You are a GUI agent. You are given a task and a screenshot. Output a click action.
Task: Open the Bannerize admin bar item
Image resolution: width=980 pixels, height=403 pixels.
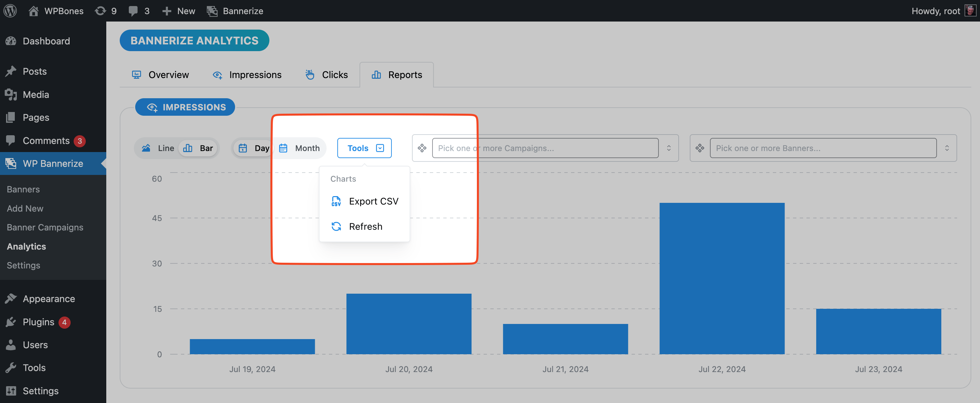(235, 11)
